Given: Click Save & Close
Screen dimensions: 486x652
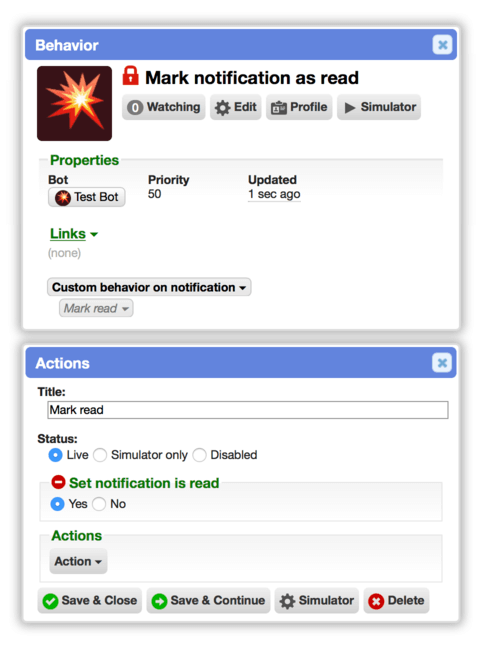Looking at the screenshot, I should (x=90, y=600).
